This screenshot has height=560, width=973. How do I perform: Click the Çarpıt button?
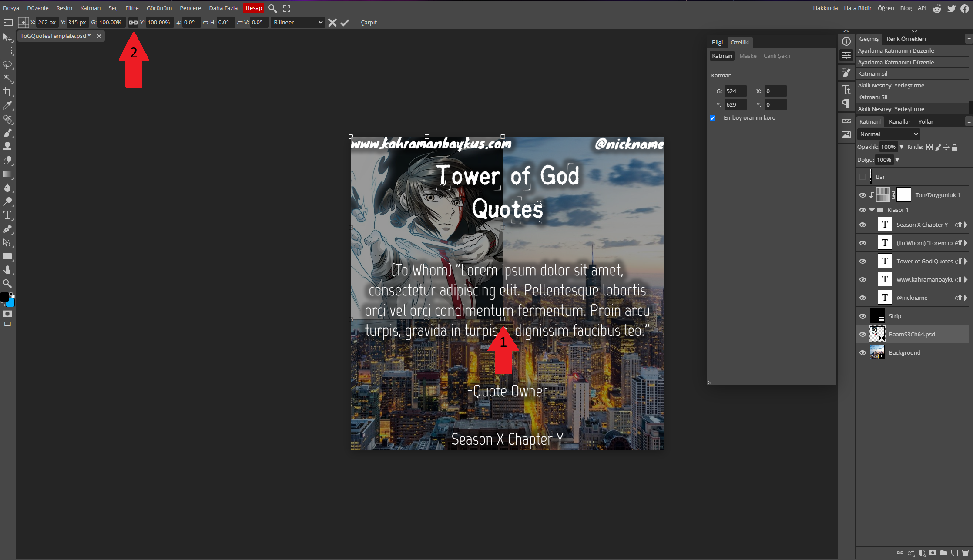pyautogui.click(x=369, y=23)
